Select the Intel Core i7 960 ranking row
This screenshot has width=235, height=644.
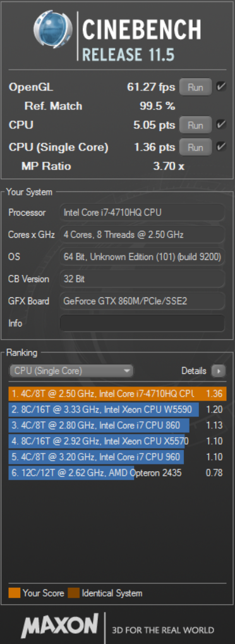tap(117, 457)
